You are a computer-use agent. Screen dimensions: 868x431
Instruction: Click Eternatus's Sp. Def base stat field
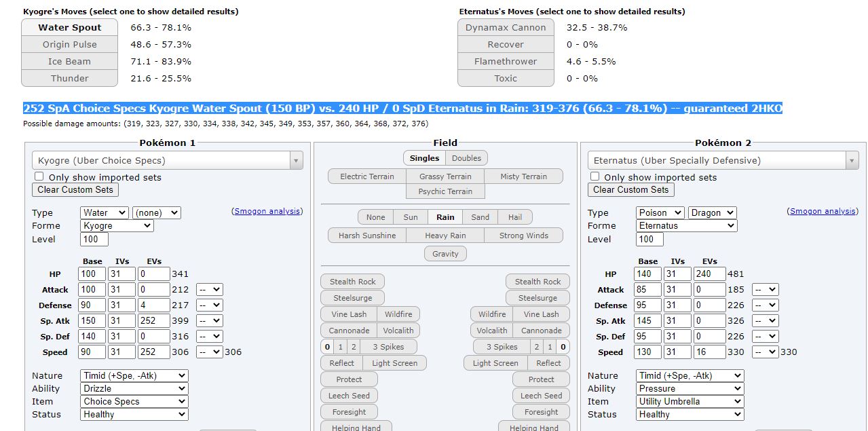click(648, 336)
